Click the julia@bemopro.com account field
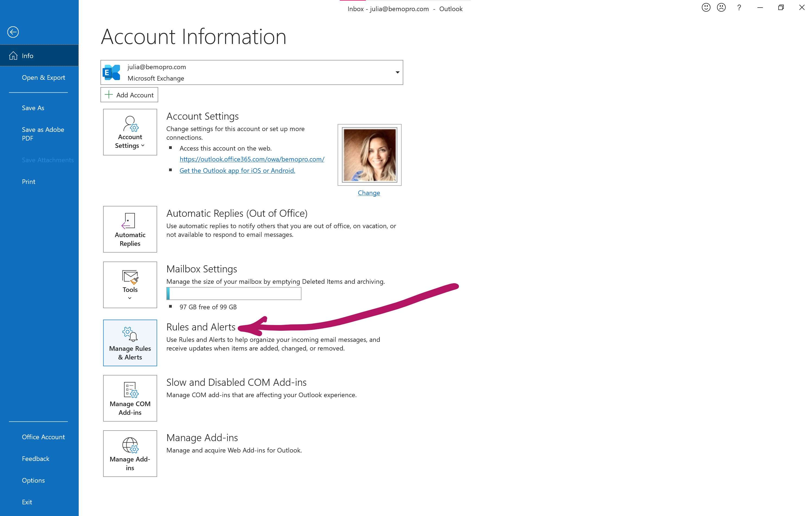Image resolution: width=812 pixels, height=516 pixels. (x=252, y=72)
